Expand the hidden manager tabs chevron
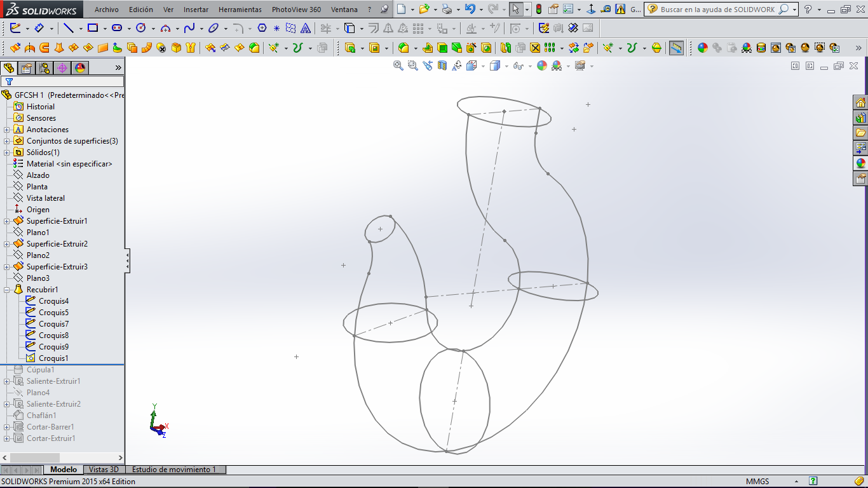868x488 pixels. [118, 67]
